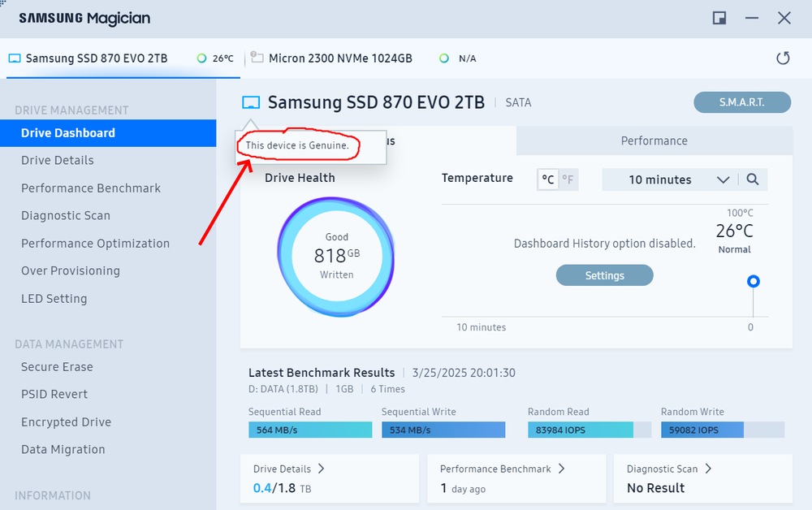Click the '1 day ago' benchmark value
The image size is (812, 510).
[463, 488]
